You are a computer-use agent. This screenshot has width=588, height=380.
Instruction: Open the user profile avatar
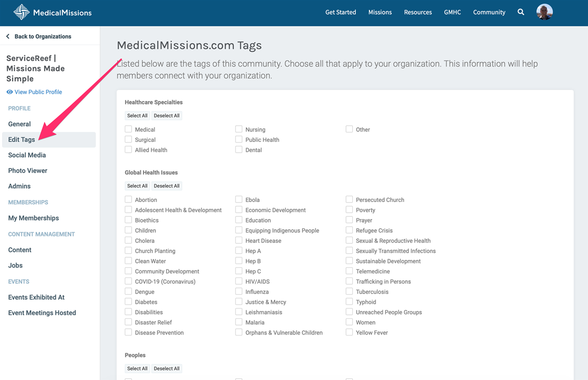click(x=544, y=12)
